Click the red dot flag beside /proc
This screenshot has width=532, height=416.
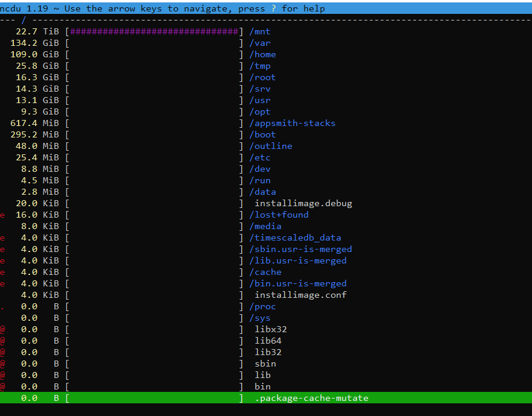[2, 309]
